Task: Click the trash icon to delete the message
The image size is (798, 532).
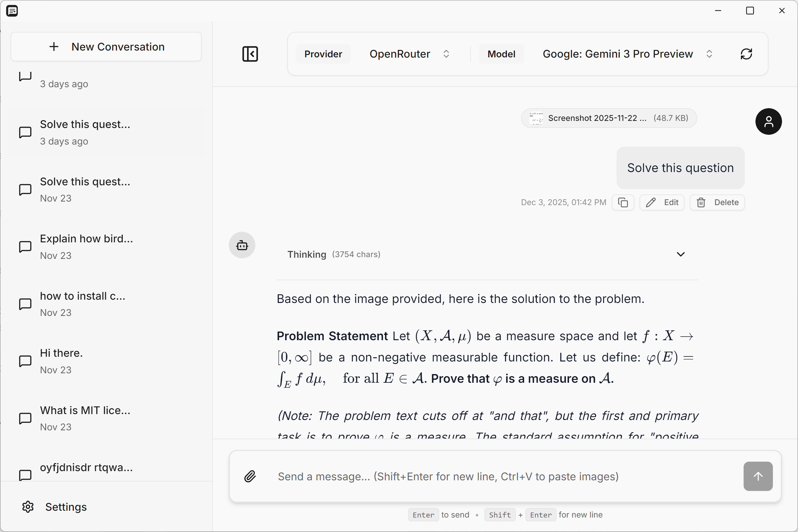Action: point(702,202)
